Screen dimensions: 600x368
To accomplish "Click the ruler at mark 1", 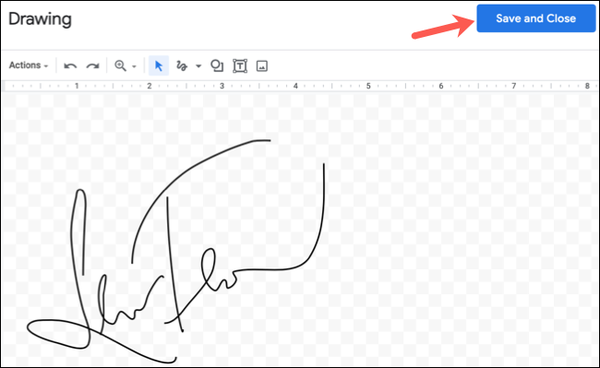I will (x=77, y=86).
